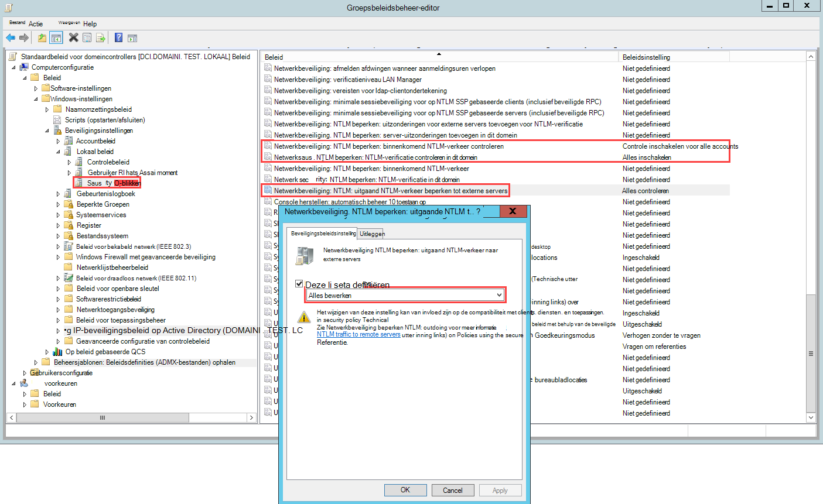Click the export list toolbar icon
The width and height of the screenshot is (823, 504).
pyautogui.click(x=101, y=38)
